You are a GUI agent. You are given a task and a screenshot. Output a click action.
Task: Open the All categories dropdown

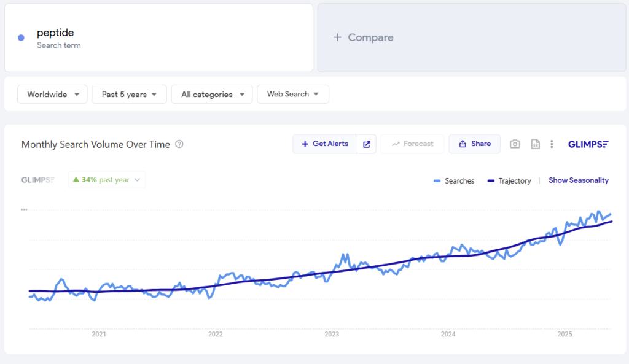[x=212, y=94]
